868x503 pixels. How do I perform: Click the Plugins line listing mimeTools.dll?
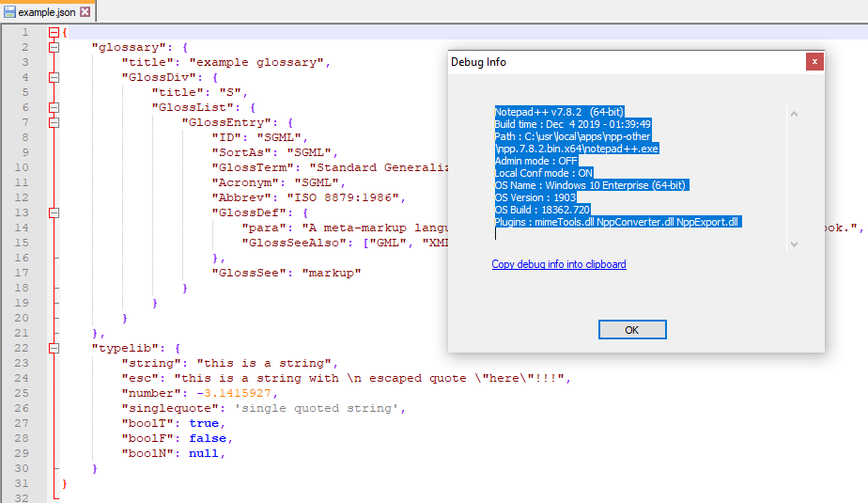pos(618,222)
